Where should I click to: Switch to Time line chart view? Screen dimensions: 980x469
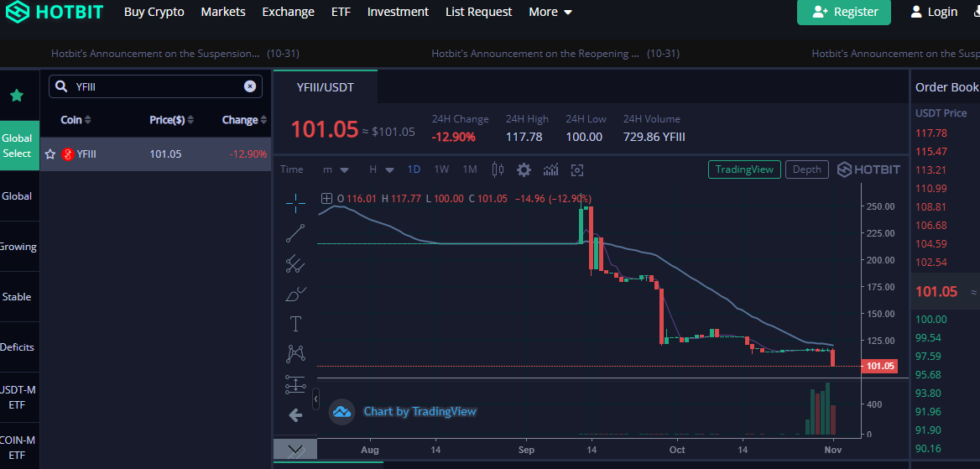click(x=291, y=169)
